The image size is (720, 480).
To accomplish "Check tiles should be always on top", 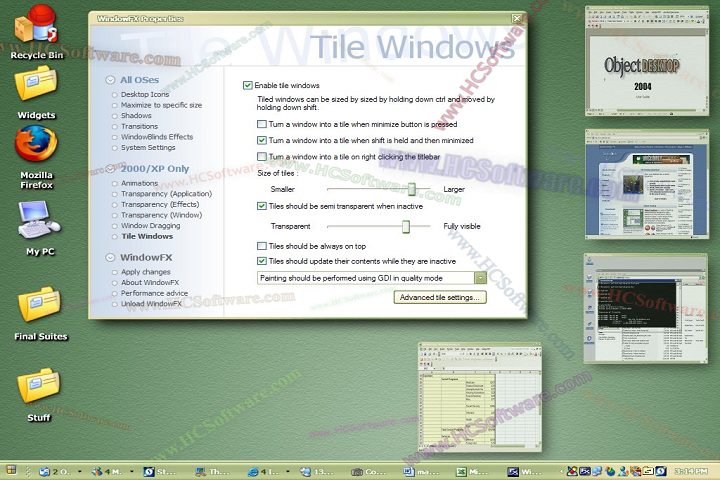I will (x=262, y=246).
